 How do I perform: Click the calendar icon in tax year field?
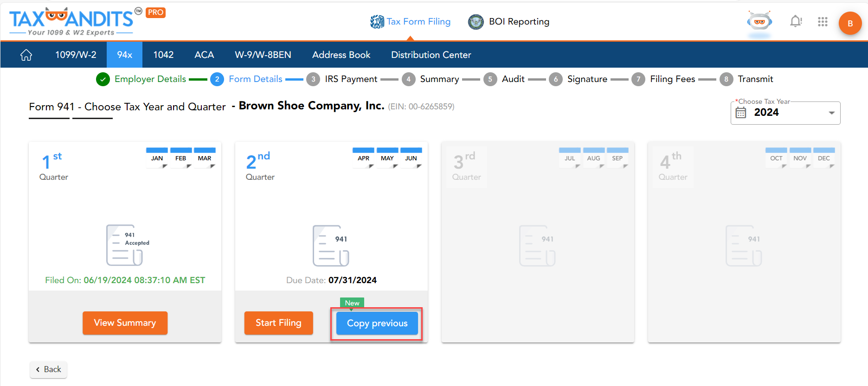[741, 113]
